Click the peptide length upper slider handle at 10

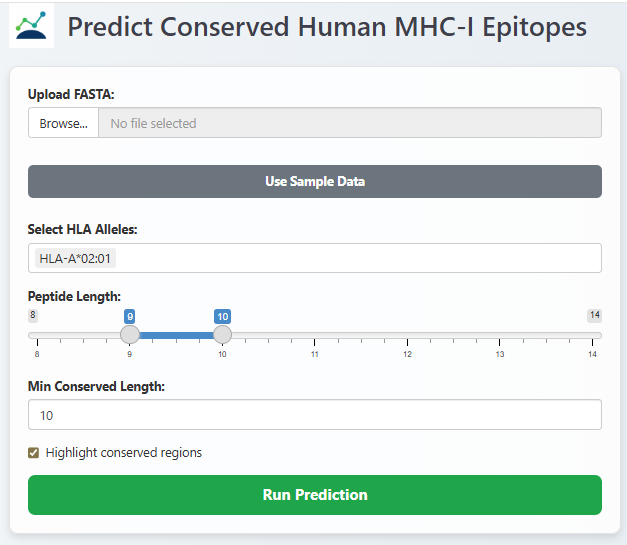click(x=222, y=335)
